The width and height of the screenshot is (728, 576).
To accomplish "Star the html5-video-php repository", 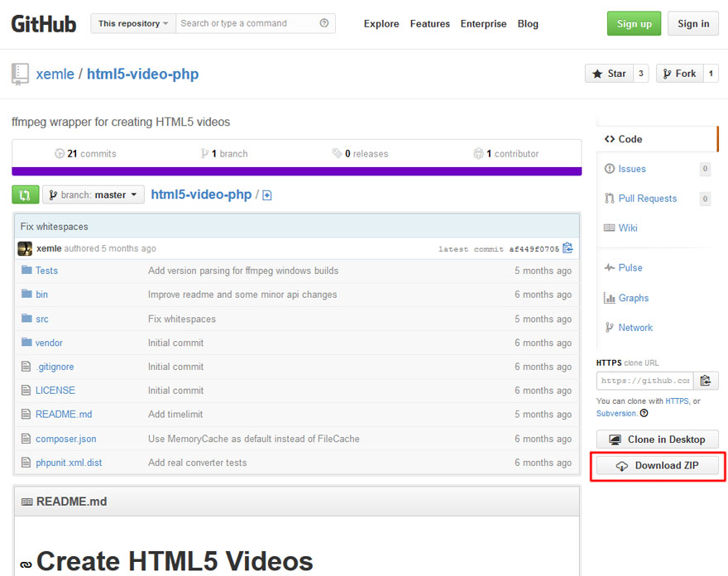I will coord(609,74).
